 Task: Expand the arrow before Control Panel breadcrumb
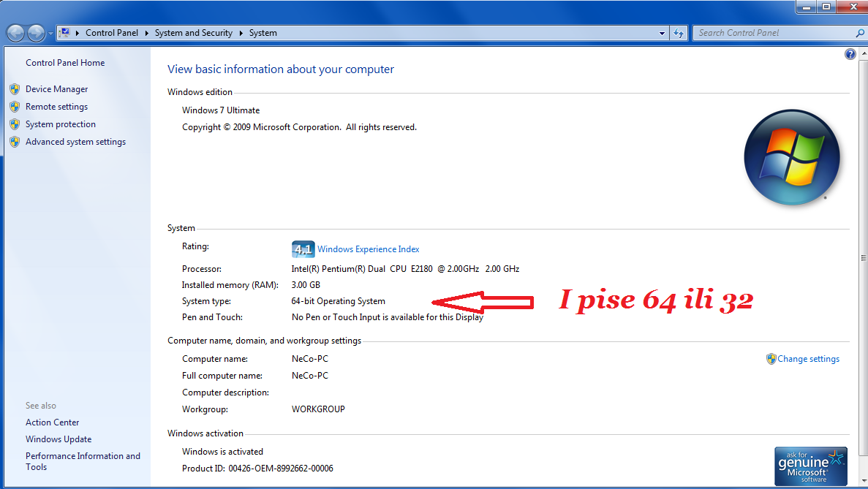pyautogui.click(x=78, y=33)
